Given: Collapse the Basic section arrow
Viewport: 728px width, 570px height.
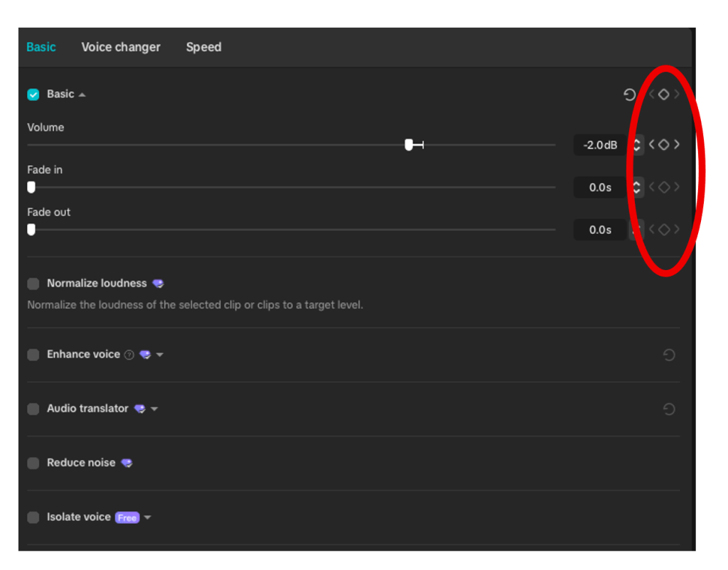Looking at the screenshot, I should pyautogui.click(x=82, y=95).
